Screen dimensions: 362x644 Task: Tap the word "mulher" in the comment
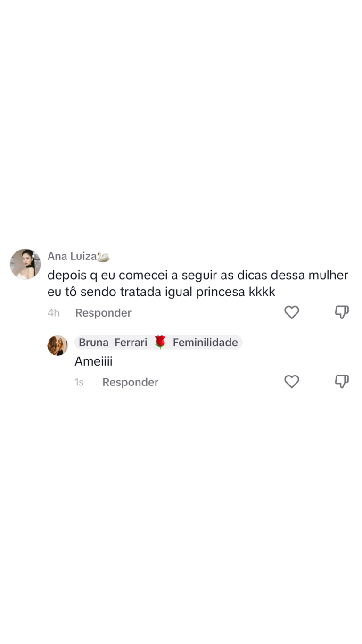327,275
